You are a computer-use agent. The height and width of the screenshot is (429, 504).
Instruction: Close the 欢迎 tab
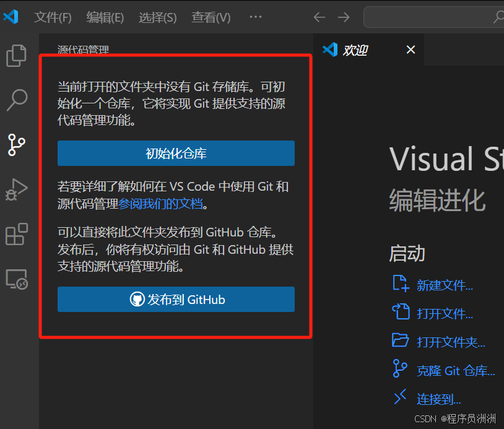(411, 50)
